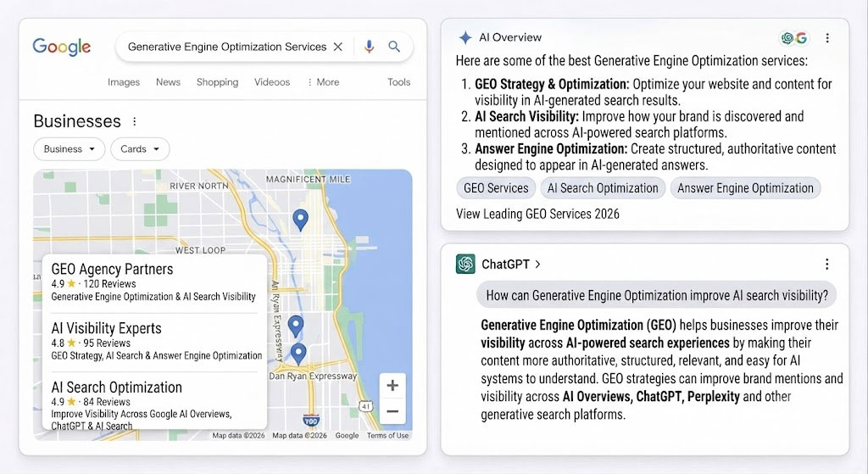Click the River North map label
This screenshot has height=474, width=868.
pos(199,186)
